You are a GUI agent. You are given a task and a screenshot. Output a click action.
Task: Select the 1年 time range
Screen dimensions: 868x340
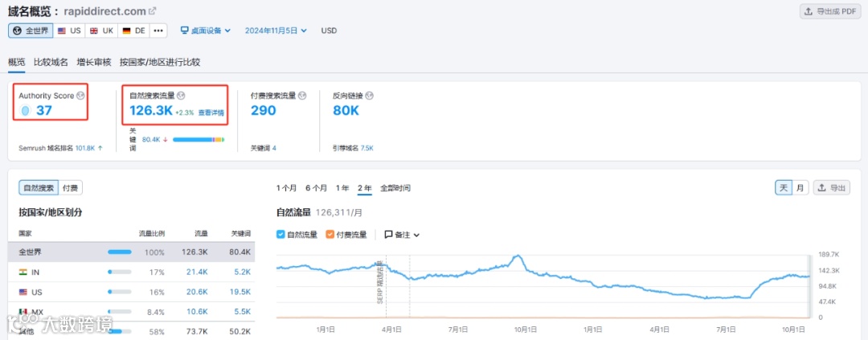342,188
